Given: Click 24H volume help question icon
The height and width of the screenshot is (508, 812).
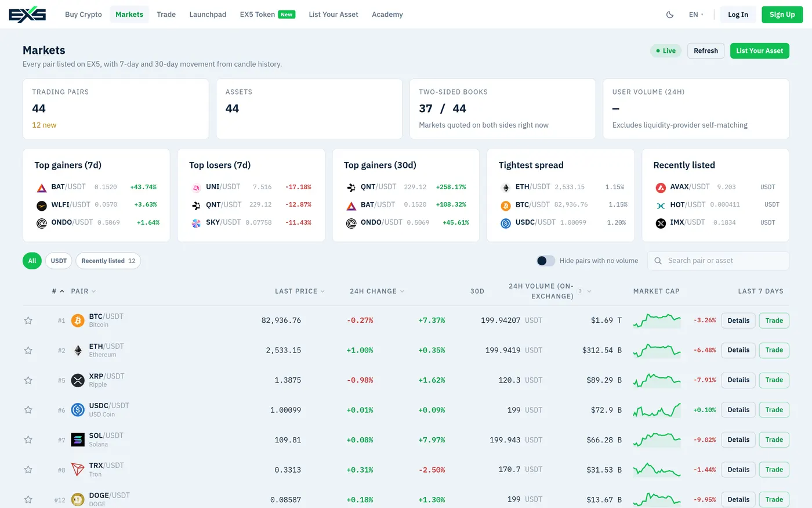Looking at the screenshot, I should tap(580, 291).
